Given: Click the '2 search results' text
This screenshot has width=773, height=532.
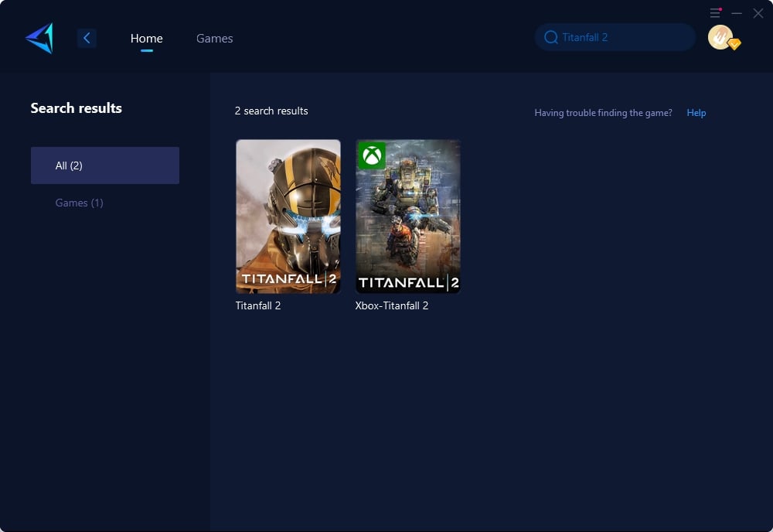Looking at the screenshot, I should click(x=271, y=111).
